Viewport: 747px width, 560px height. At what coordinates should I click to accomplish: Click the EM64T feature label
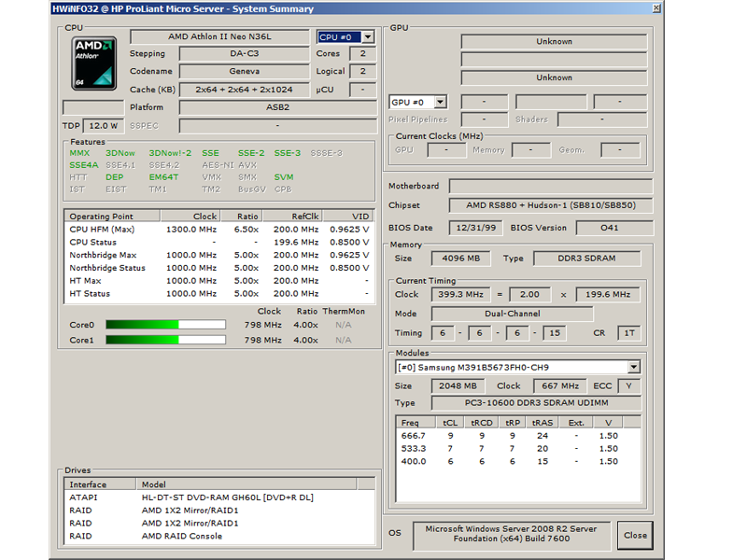click(163, 177)
